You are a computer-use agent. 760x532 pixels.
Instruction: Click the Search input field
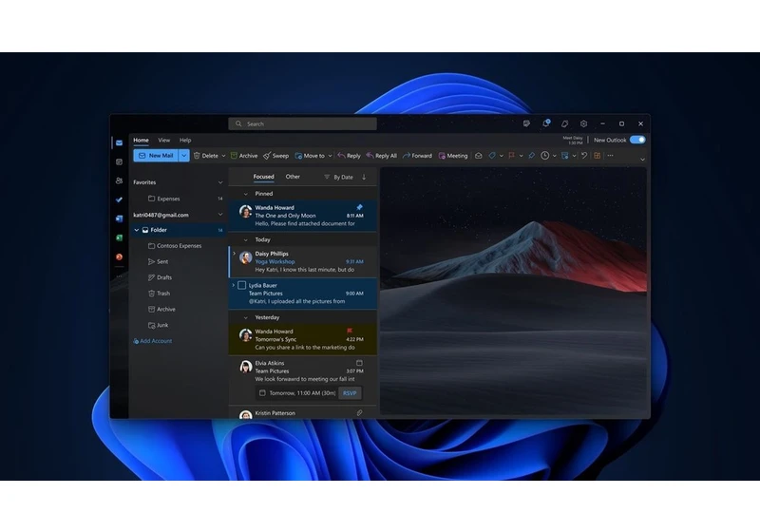coord(302,124)
